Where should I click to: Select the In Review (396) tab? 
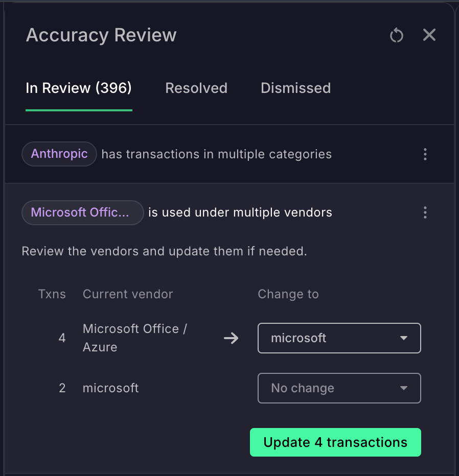click(x=79, y=88)
